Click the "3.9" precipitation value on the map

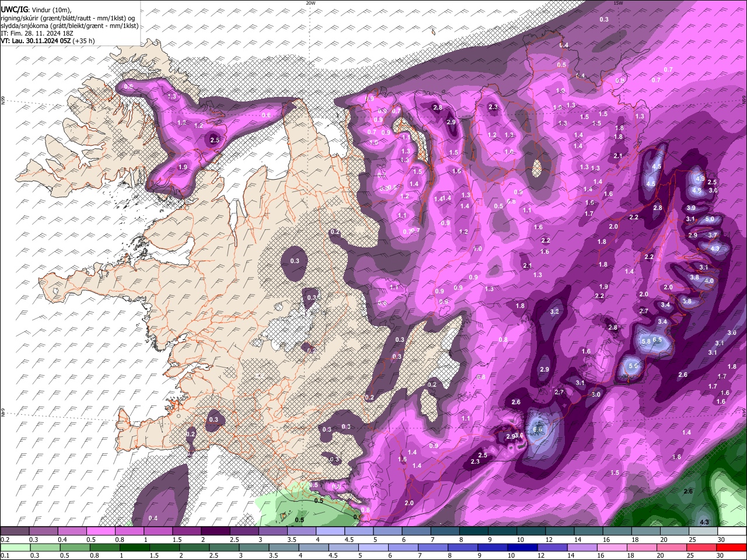[691, 208]
